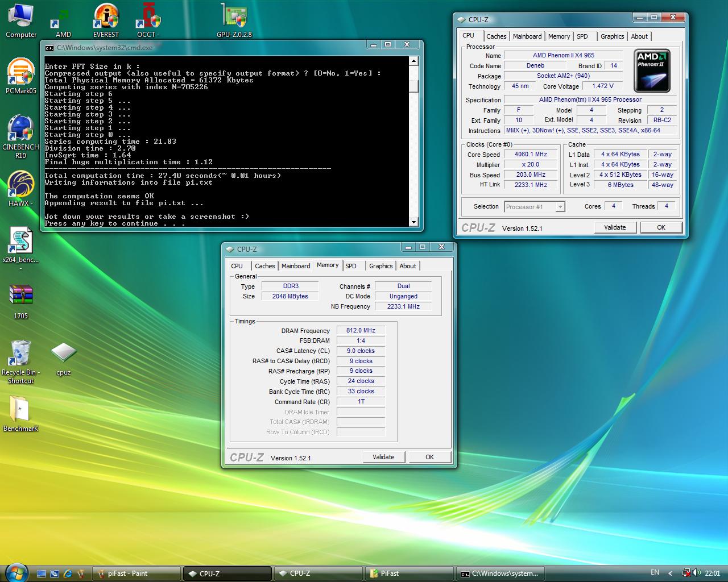Image resolution: width=728 pixels, height=582 pixels.
Task: Click the EN language indicator
Action: point(655,572)
